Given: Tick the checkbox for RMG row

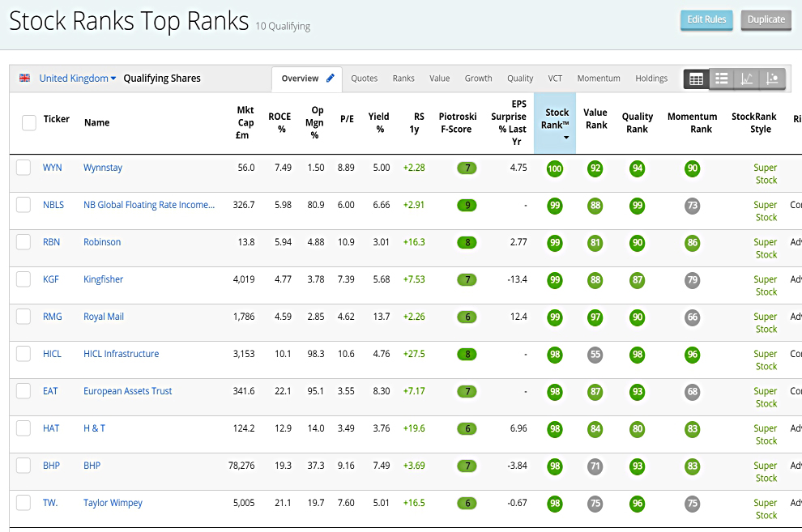Looking at the screenshot, I should (x=23, y=317).
